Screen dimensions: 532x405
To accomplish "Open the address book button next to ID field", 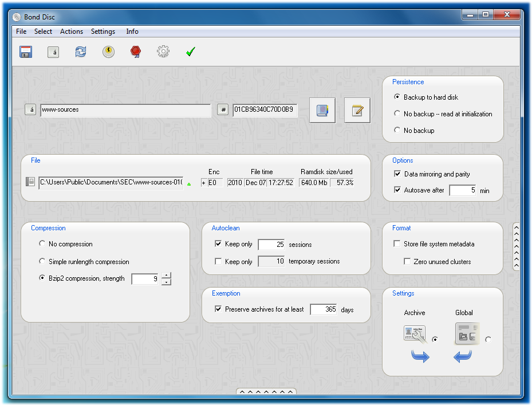I will click(x=322, y=109).
